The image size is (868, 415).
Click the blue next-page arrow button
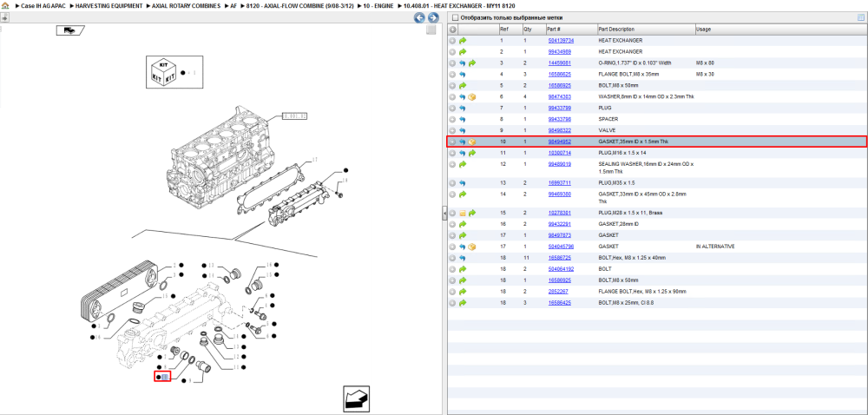tap(433, 17)
